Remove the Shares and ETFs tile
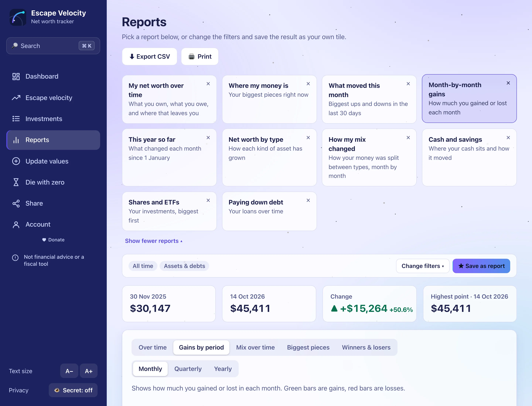This screenshot has width=532, height=406. tap(208, 201)
